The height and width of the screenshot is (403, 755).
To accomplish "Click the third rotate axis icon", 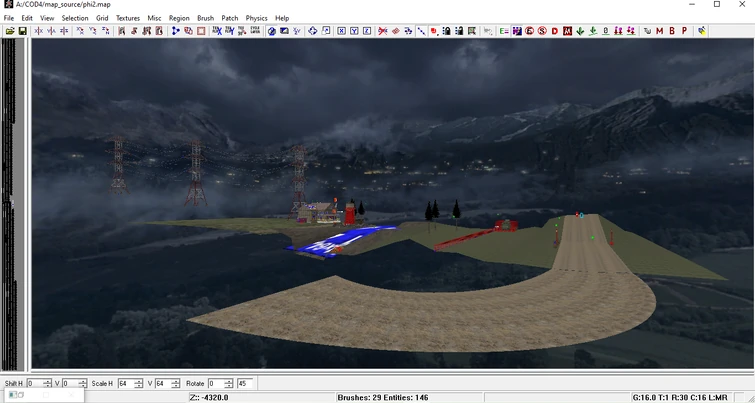I will coord(105,31).
